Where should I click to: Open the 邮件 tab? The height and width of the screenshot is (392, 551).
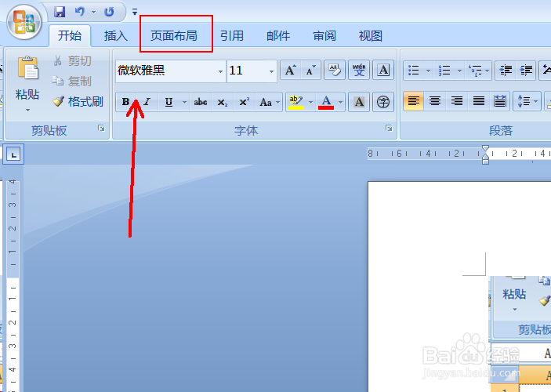point(278,35)
